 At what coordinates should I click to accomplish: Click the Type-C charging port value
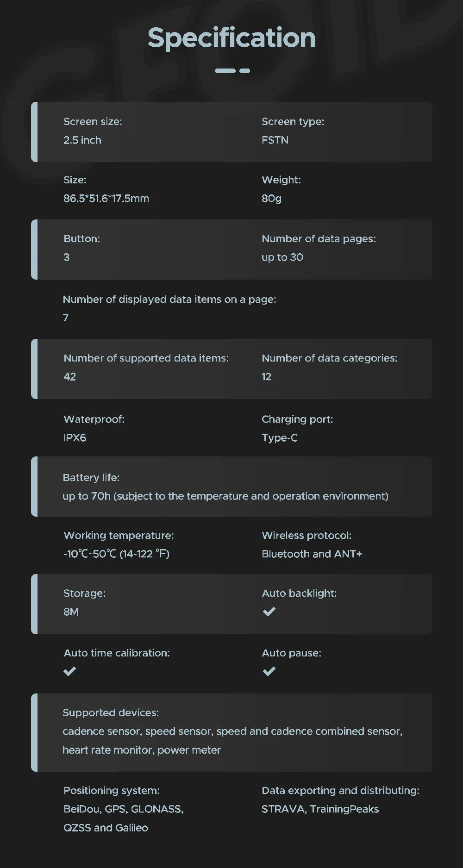(280, 438)
